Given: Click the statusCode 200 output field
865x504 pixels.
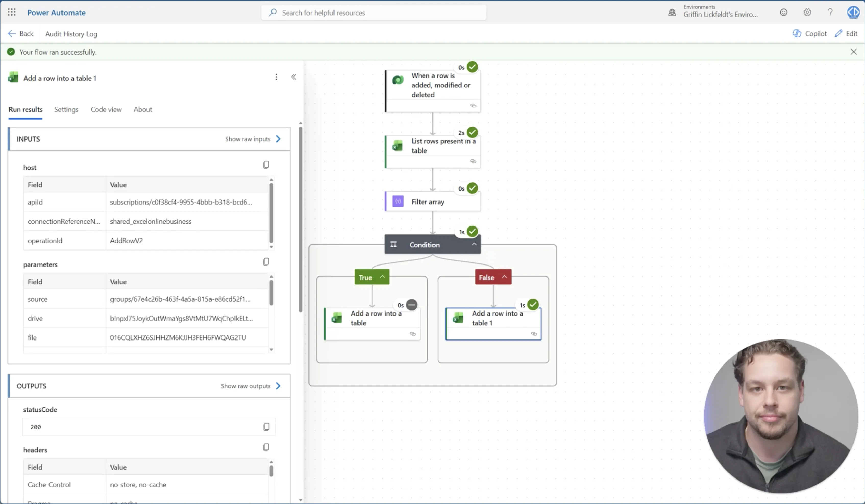Looking at the screenshot, I should pyautogui.click(x=149, y=427).
